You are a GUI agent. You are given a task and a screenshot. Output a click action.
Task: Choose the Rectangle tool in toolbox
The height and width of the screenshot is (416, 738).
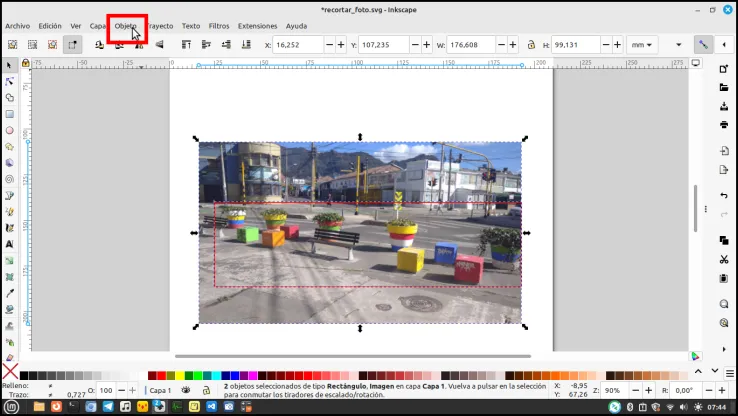click(9, 114)
